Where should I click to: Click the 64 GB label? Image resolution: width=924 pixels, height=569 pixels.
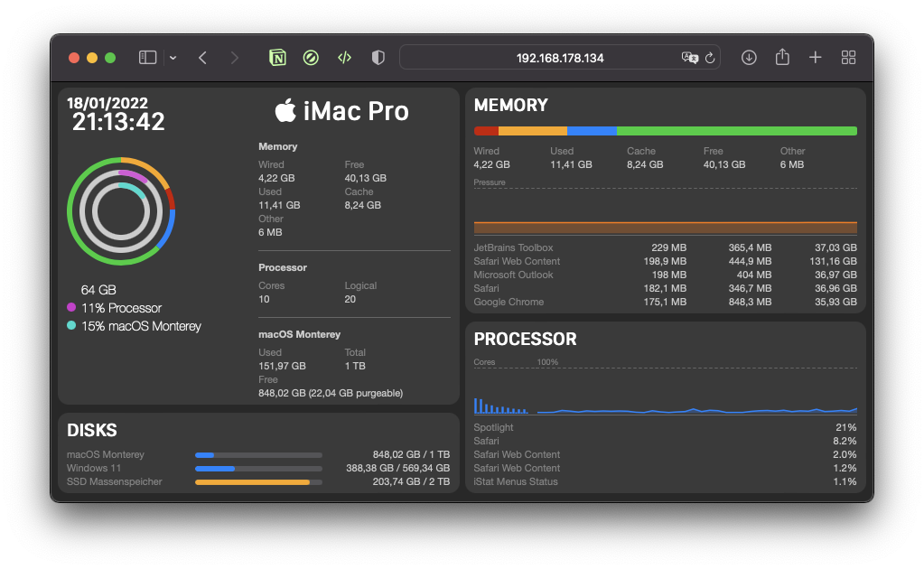(98, 290)
